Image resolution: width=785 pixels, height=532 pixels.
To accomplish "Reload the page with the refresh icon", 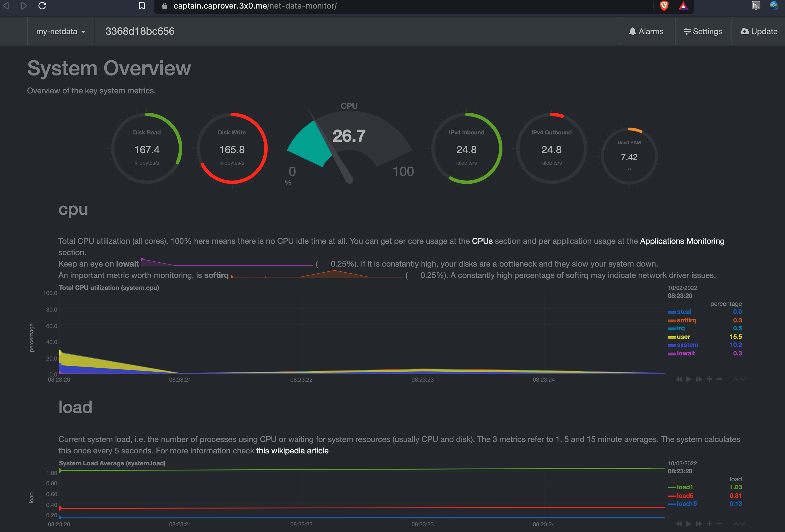I will [42, 6].
